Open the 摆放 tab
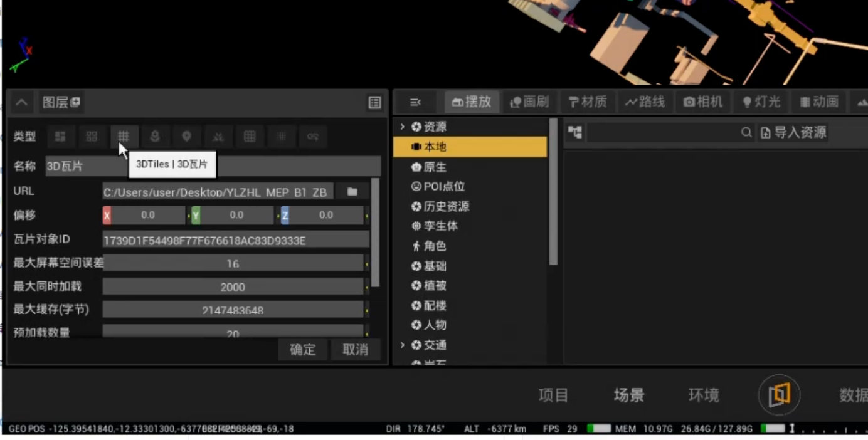 pos(472,102)
